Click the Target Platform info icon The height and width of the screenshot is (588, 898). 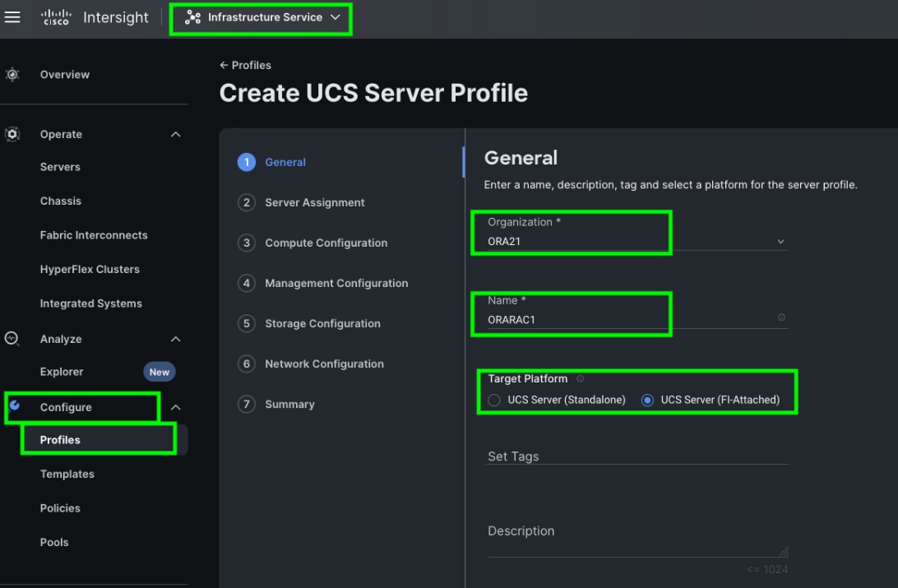tap(581, 379)
